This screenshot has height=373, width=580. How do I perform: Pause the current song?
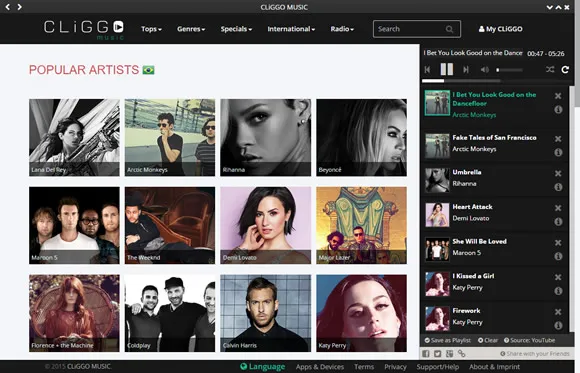446,69
